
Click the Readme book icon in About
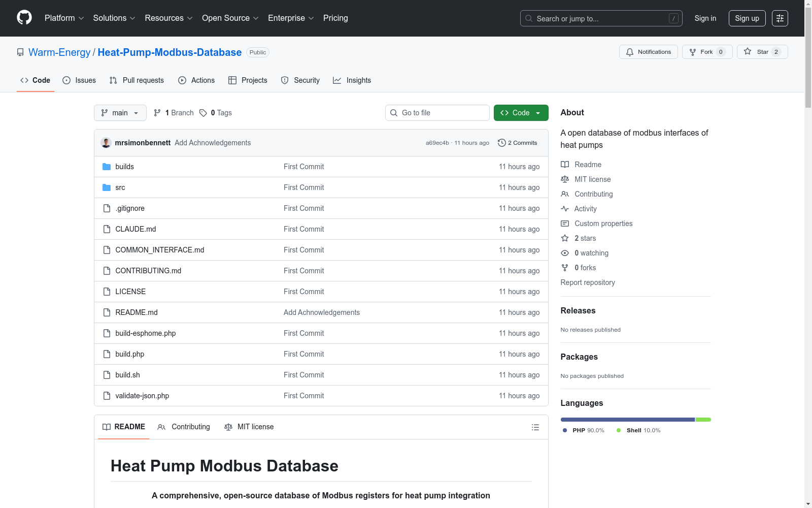(x=565, y=165)
